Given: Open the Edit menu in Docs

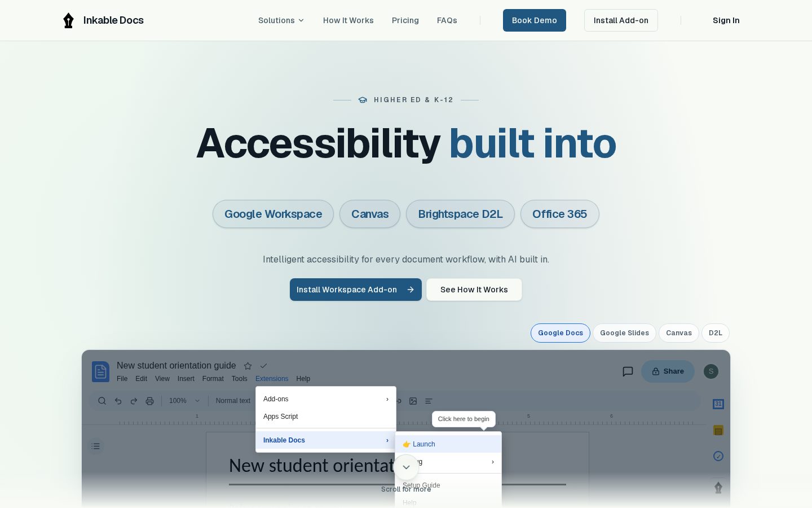Looking at the screenshot, I should (141, 379).
